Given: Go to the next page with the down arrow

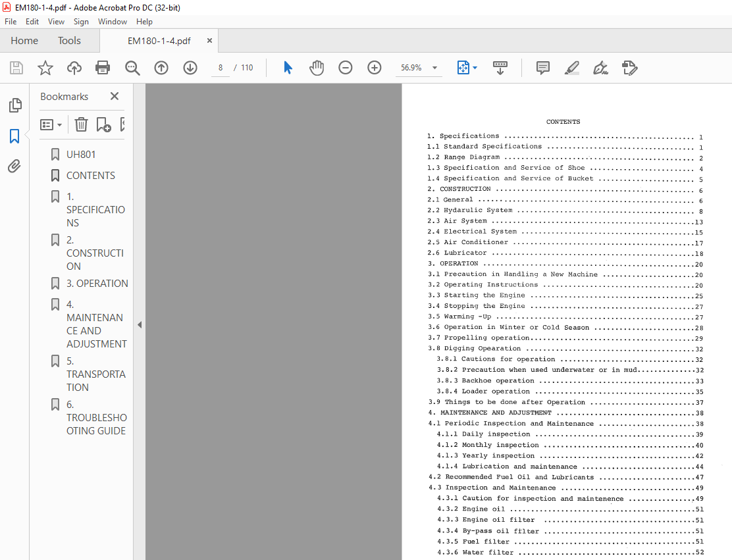Looking at the screenshot, I should (x=190, y=68).
